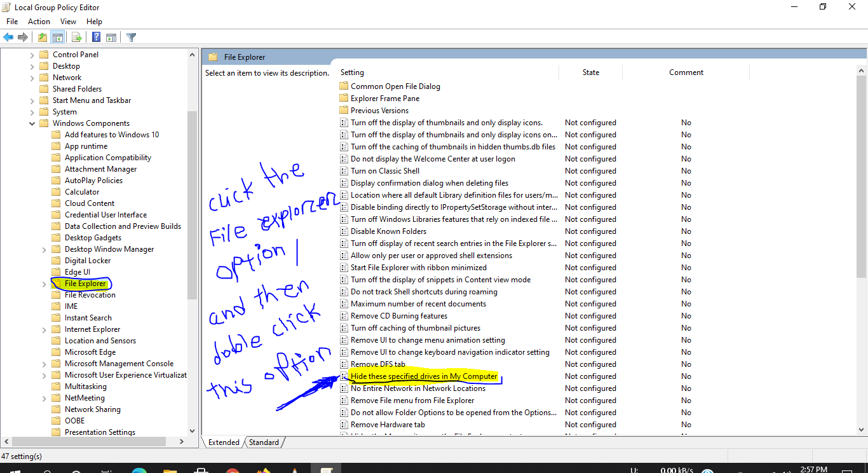Screen dimensions: 868x473
Task: Sort by the Comment column header
Action: 686,72
